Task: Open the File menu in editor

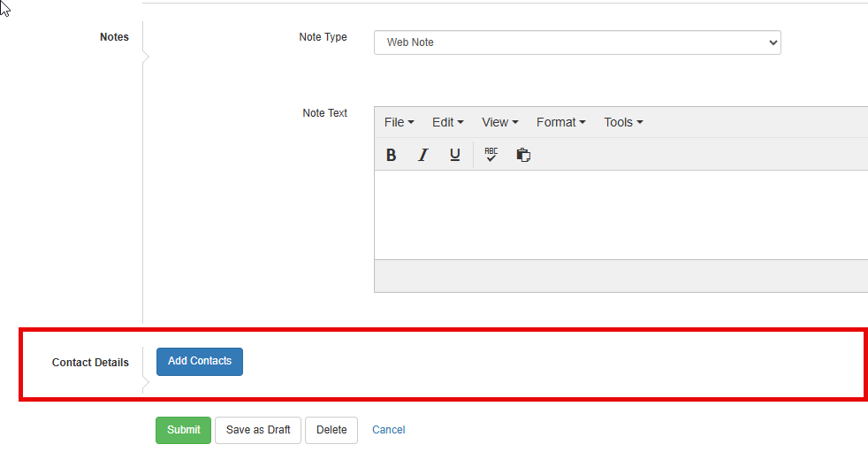Action: tap(399, 122)
